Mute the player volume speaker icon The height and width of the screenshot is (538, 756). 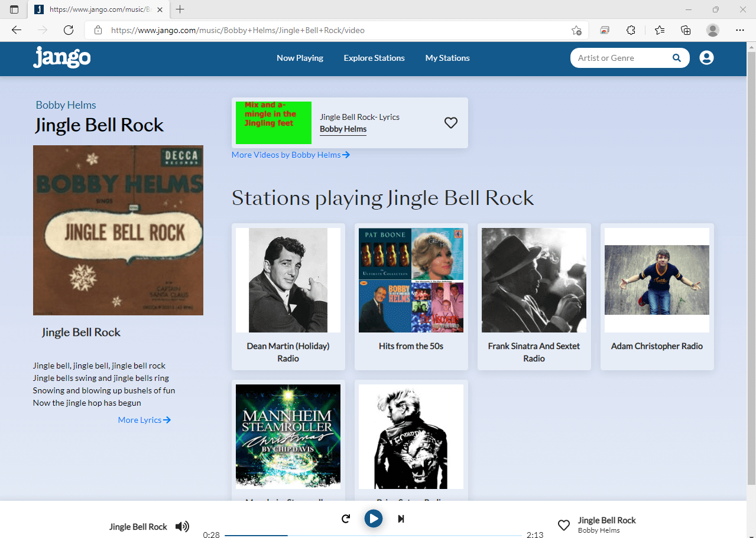click(x=183, y=526)
